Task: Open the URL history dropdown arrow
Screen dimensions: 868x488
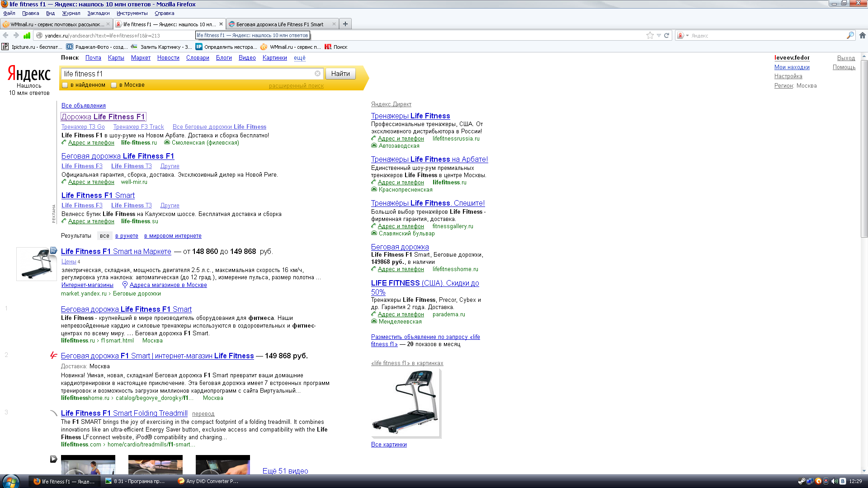Action: (659, 35)
